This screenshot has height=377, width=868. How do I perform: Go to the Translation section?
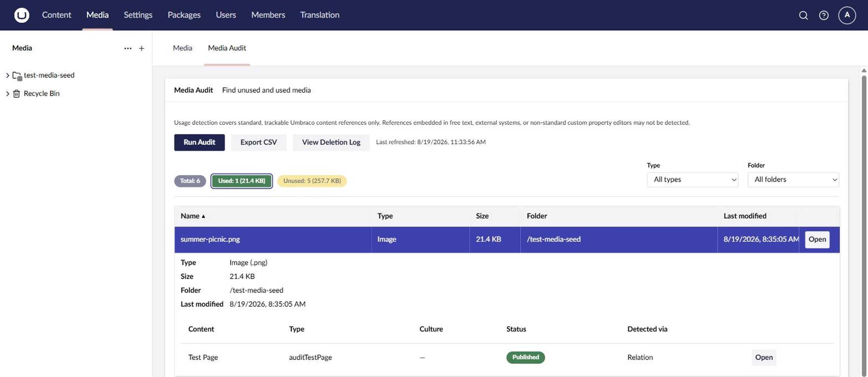[319, 15]
